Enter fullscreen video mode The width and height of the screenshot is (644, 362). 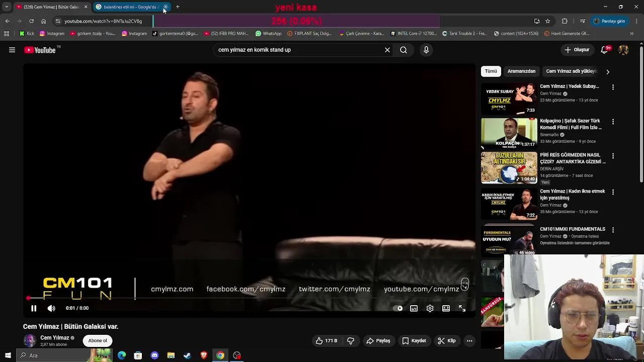click(462, 308)
